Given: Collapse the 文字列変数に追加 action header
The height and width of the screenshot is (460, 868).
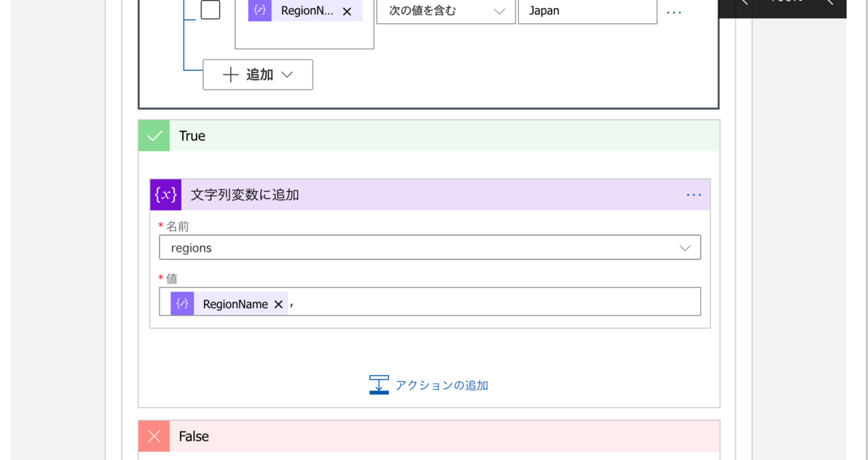Looking at the screenshot, I should [430, 195].
